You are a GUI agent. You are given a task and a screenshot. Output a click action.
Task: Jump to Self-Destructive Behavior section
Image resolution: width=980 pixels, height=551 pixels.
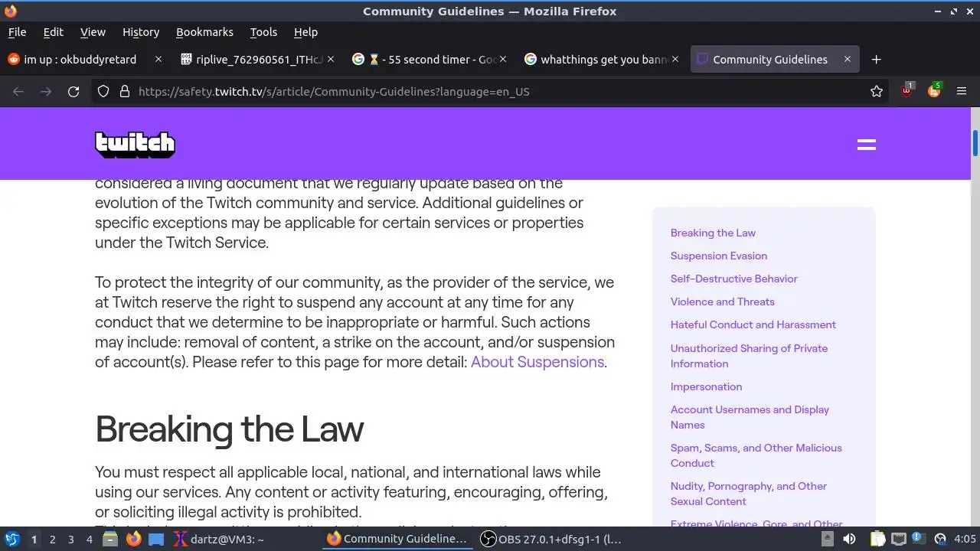click(733, 279)
